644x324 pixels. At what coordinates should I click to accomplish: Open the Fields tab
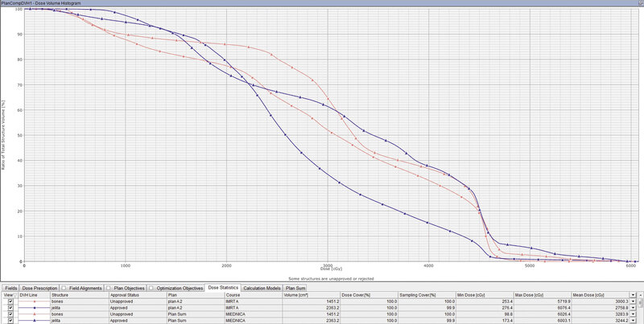11,288
